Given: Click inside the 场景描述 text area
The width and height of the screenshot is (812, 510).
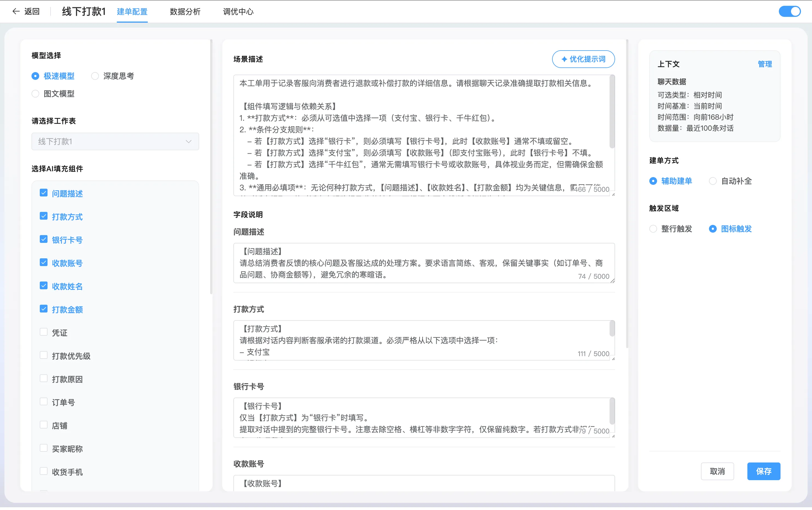Looking at the screenshot, I should tap(424, 136).
